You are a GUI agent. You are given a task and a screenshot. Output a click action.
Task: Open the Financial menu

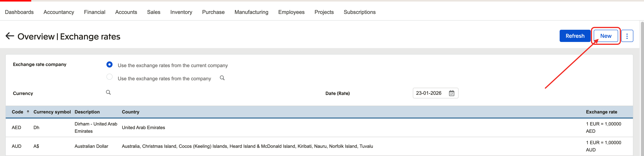[94, 12]
